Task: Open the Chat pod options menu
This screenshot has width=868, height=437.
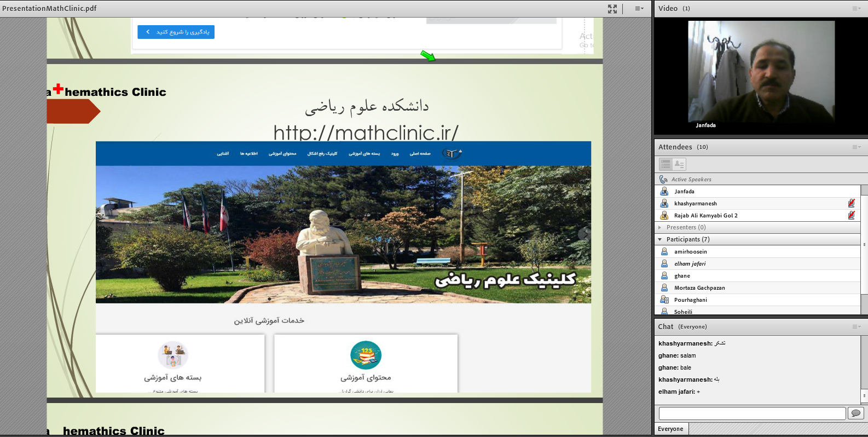Action: [856, 327]
